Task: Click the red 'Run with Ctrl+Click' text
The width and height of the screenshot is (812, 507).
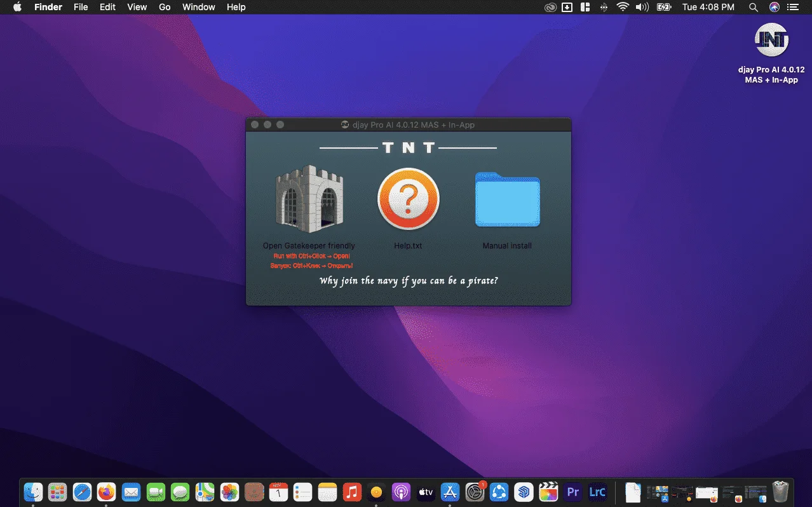Action: pyautogui.click(x=311, y=255)
